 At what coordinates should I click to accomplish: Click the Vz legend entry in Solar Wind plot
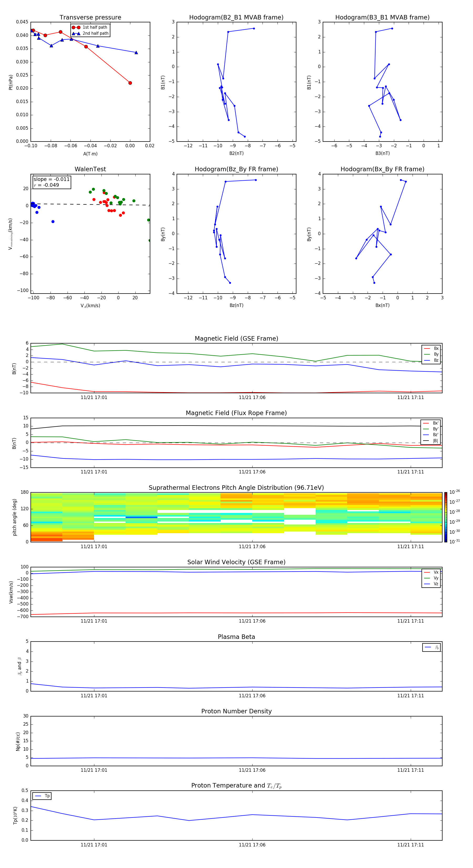tap(431, 584)
